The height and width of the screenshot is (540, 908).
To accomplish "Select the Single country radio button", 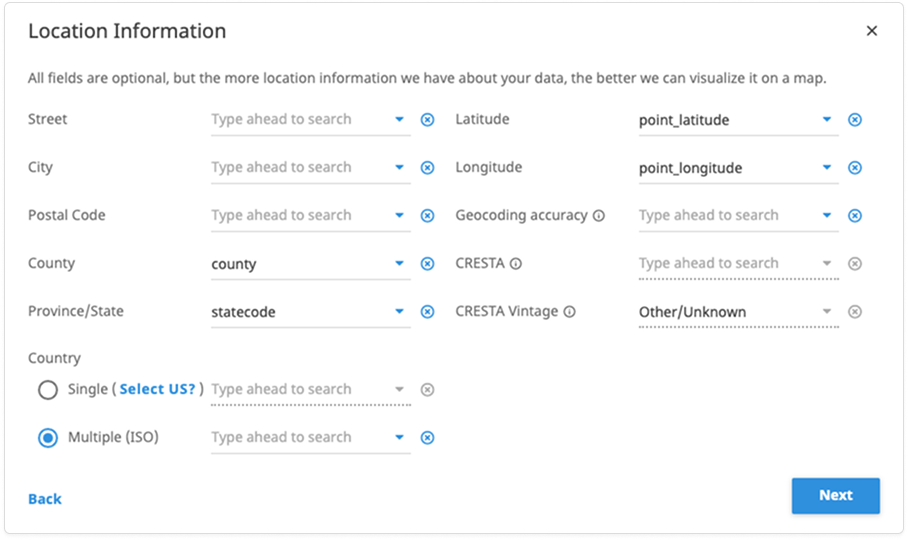I will tap(48, 390).
